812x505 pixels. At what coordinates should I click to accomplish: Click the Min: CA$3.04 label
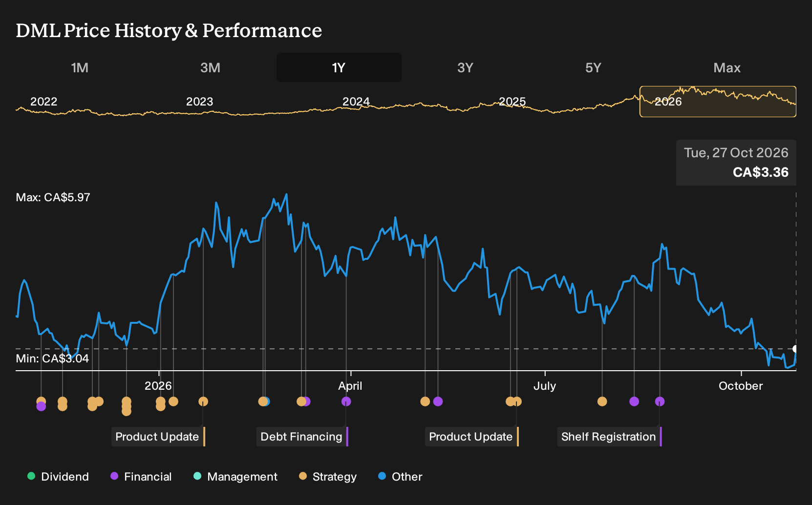pyautogui.click(x=52, y=358)
